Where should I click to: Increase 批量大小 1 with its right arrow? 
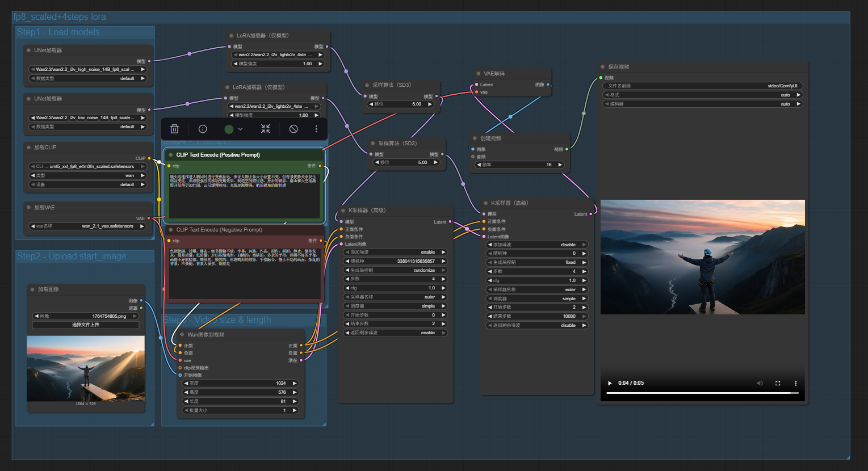coord(295,410)
